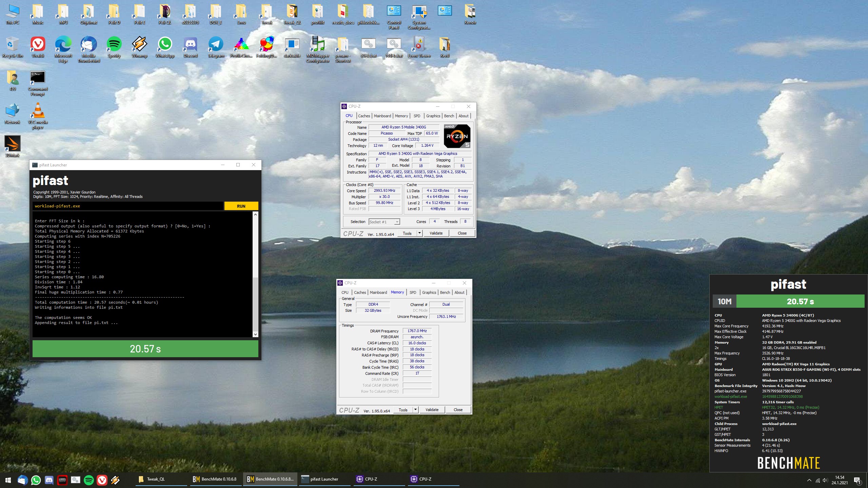Expand Tools dropdown arrow in CPU window
868x488 pixels.
419,233
